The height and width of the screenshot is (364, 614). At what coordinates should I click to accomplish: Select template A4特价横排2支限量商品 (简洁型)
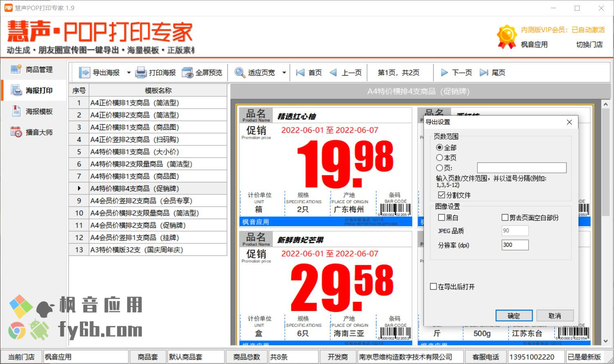pyautogui.click(x=158, y=164)
